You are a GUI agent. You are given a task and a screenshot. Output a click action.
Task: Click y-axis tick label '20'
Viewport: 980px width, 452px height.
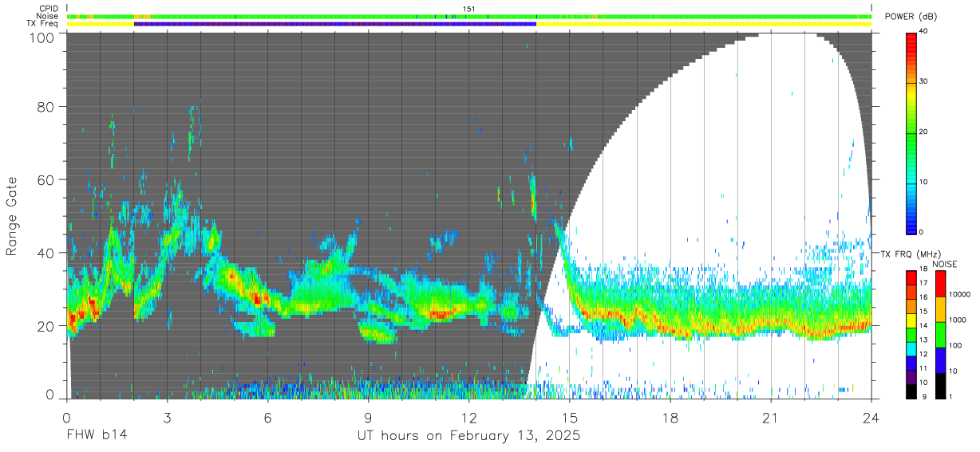point(47,326)
